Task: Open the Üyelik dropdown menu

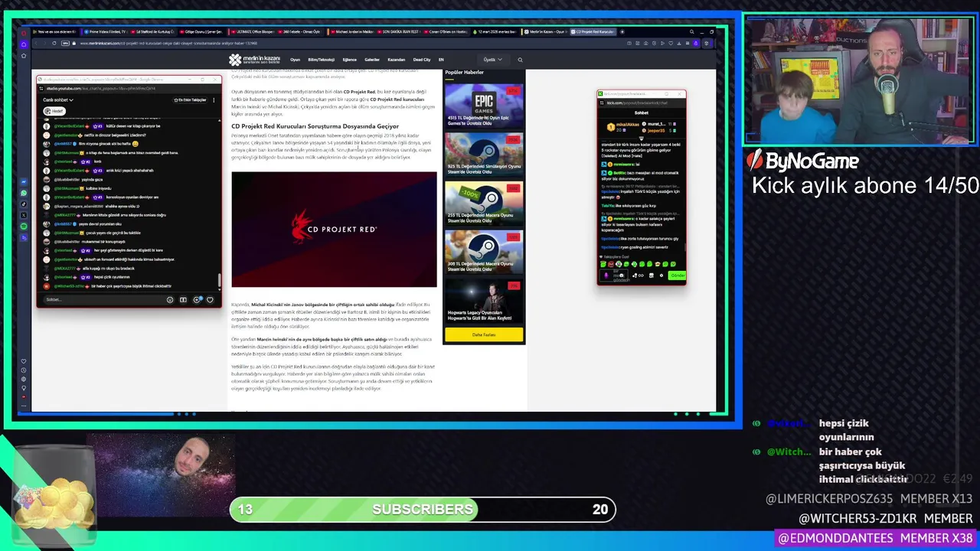Action: pyautogui.click(x=492, y=60)
